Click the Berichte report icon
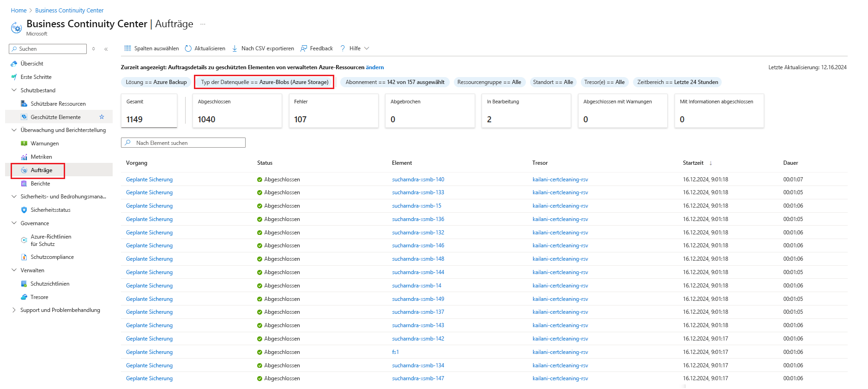 (x=24, y=184)
